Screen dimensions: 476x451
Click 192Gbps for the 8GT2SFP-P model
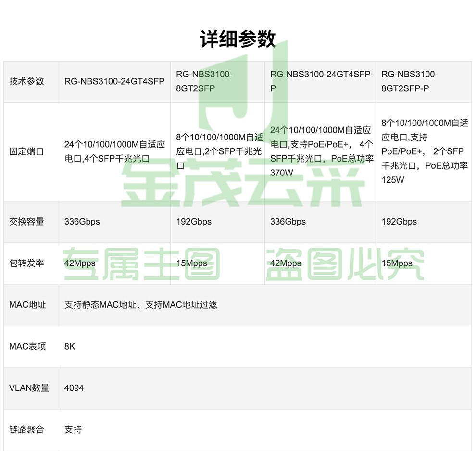(x=399, y=222)
